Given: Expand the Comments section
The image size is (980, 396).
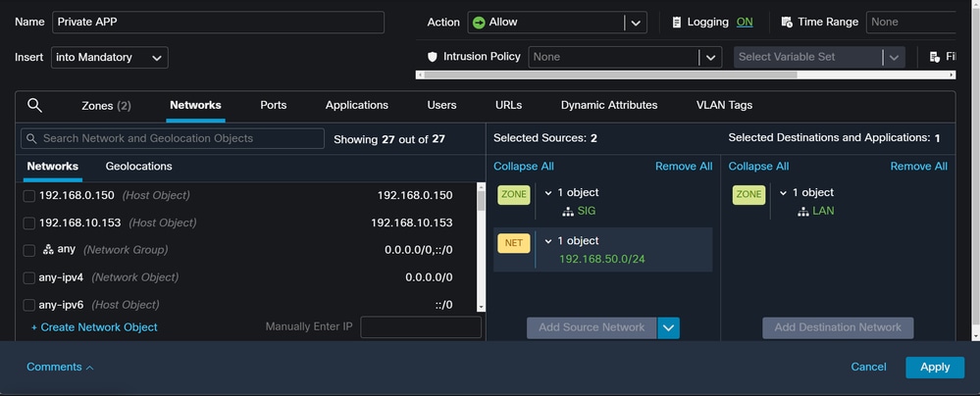Looking at the screenshot, I should pos(60,368).
